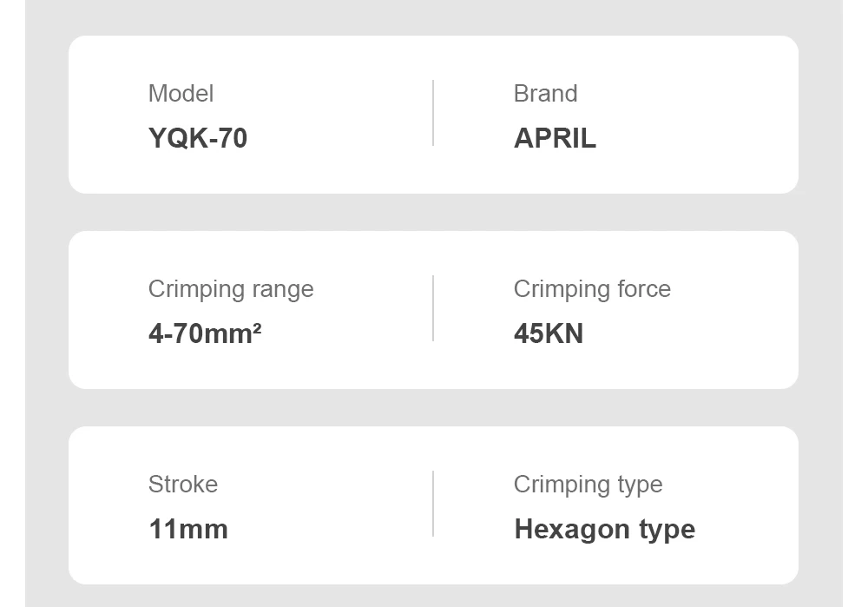Select the 11mm stroke value

pos(188,529)
